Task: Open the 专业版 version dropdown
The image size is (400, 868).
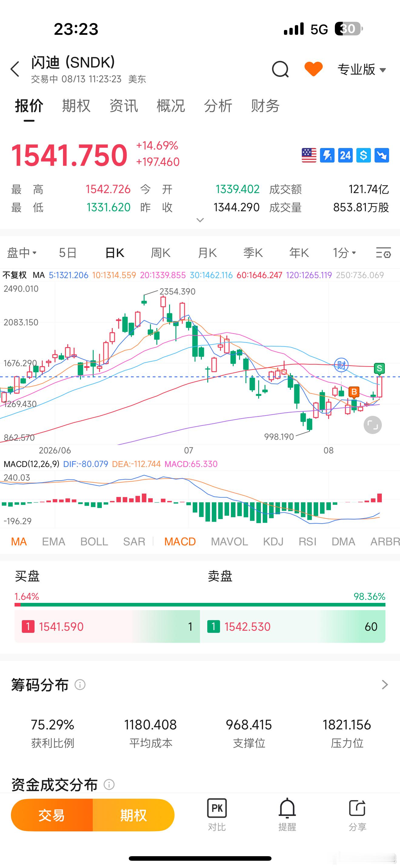Action: (x=362, y=69)
